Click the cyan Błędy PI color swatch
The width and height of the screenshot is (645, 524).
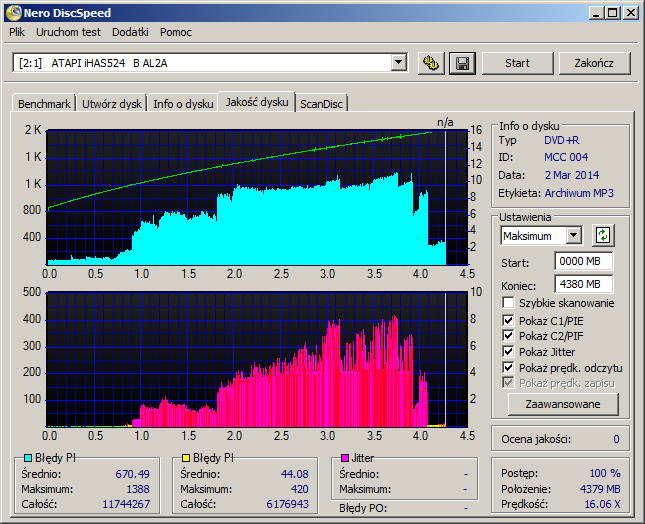click(x=28, y=458)
